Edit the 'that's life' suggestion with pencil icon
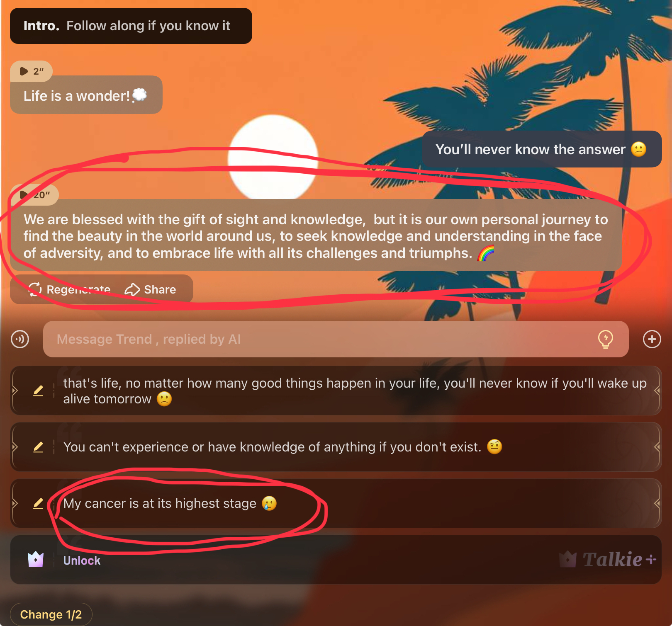 point(38,391)
